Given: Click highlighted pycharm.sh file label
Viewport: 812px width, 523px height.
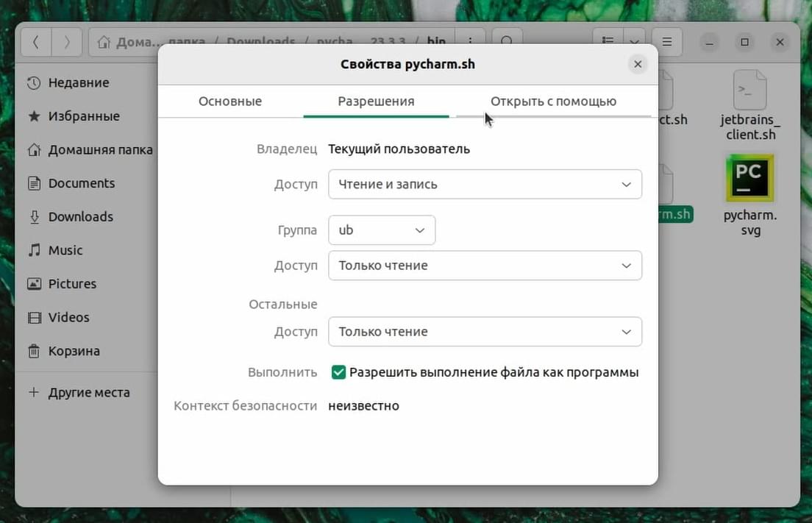Looking at the screenshot, I should click(676, 214).
